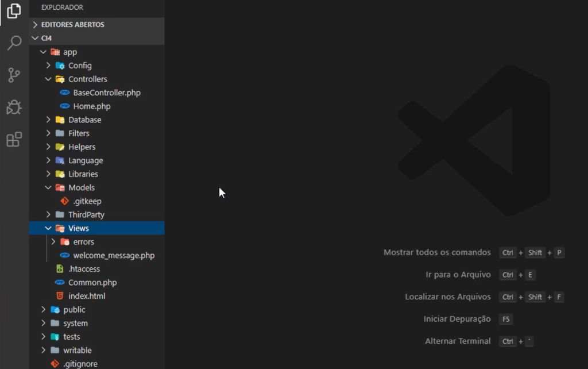
Task: Click the PHP icon beside welcome_message.php
Action: pos(65,255)
